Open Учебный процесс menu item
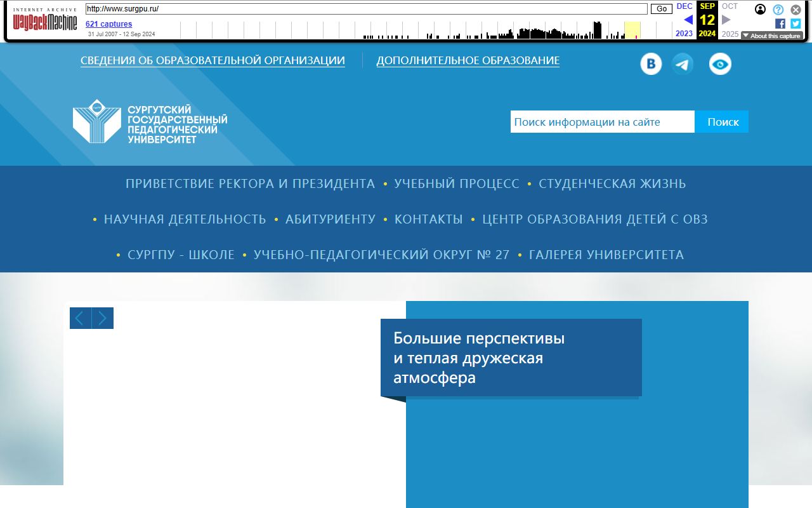Screen dimensions: 812x508 tap(457, 184)
